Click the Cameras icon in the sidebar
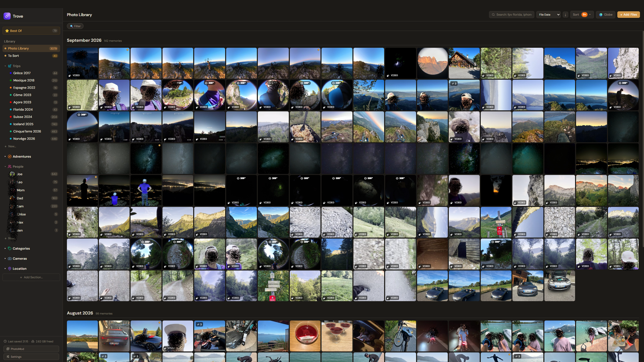Viewport: 644px width, 362px height. click(x=10, y=258)
